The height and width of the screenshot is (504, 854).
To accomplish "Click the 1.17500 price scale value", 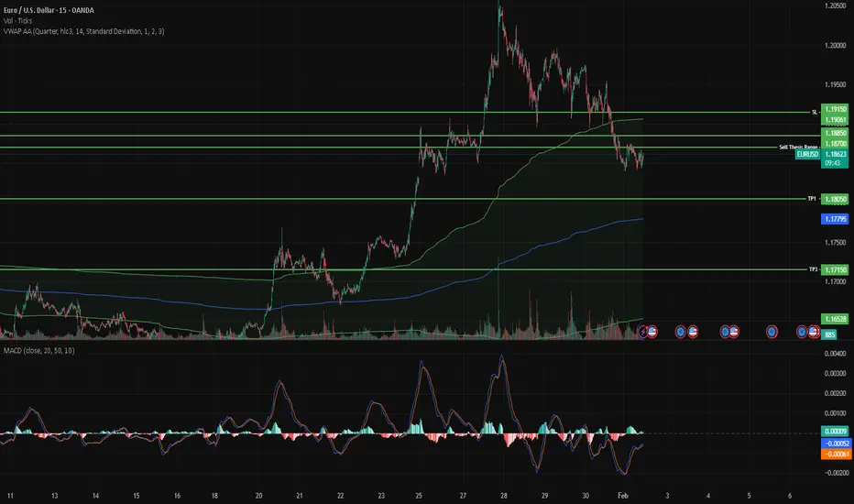I will click(835, 243).
